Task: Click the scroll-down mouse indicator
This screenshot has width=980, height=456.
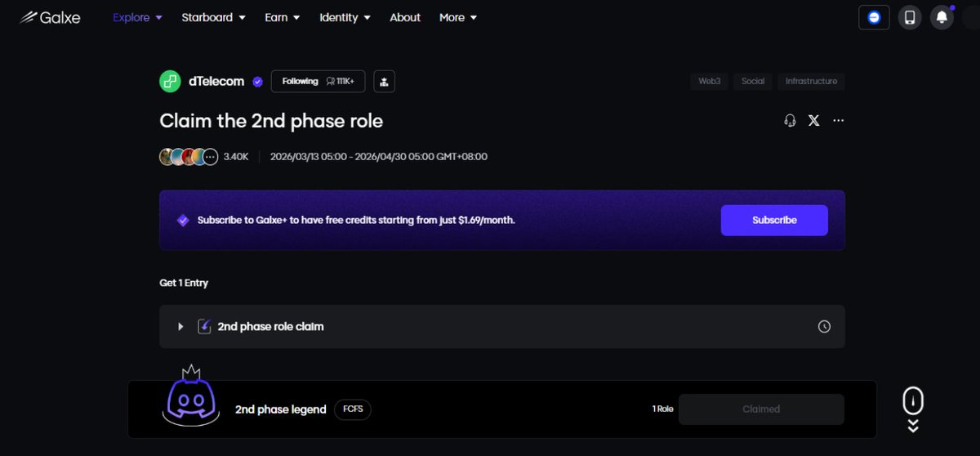Action: coord(913,409)
